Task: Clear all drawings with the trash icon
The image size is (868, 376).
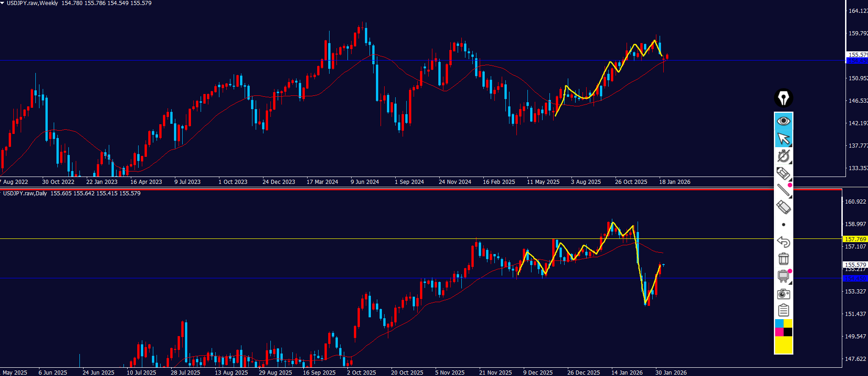Action: pyautogui.click(x=784, y=259)
